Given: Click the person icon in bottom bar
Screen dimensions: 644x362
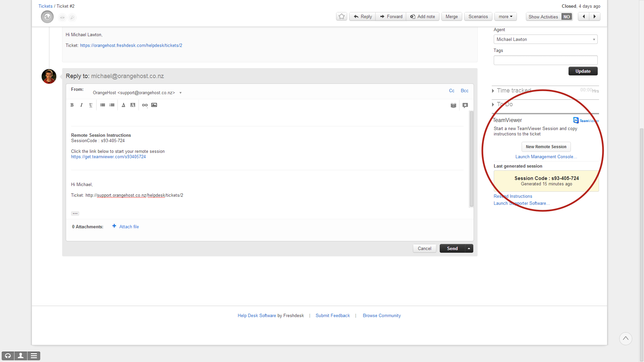Looking at the screenshot, I should click(20, 356).
